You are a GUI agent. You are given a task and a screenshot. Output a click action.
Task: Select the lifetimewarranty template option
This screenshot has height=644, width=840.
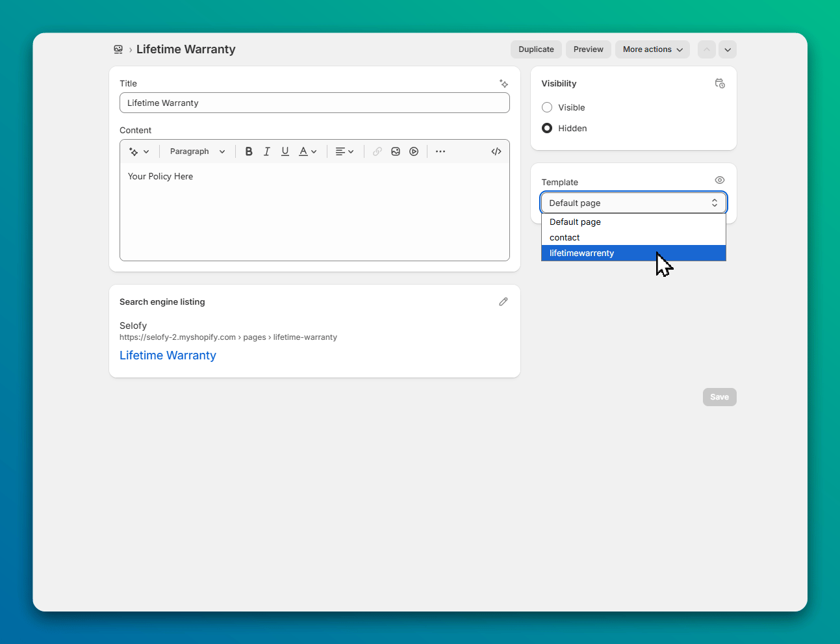point(581,253)
